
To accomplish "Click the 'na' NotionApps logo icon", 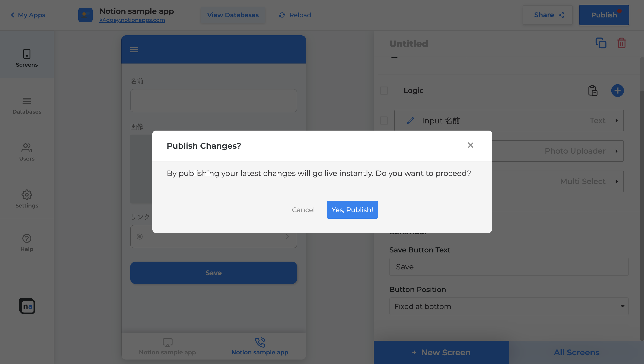I will pyautogui.click(x=27, y=306).
